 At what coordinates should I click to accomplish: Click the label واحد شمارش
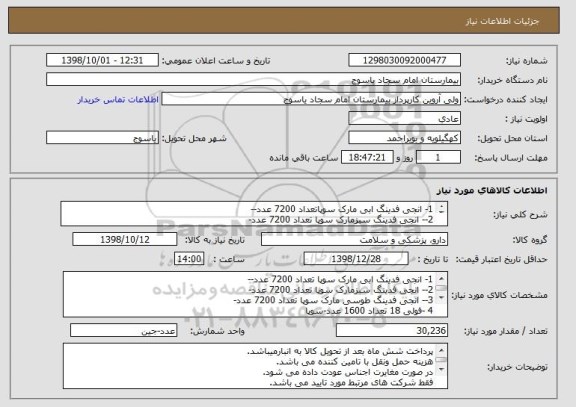click(217, 331)
